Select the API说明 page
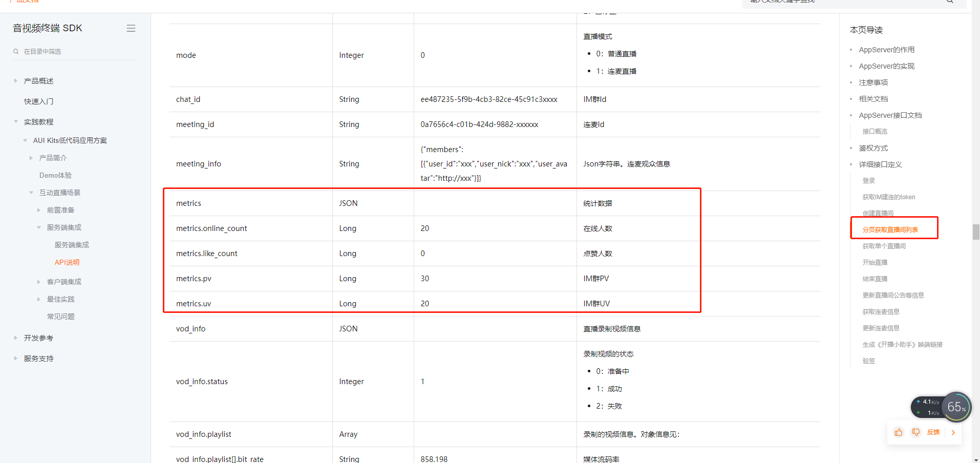 pos(67,262)
